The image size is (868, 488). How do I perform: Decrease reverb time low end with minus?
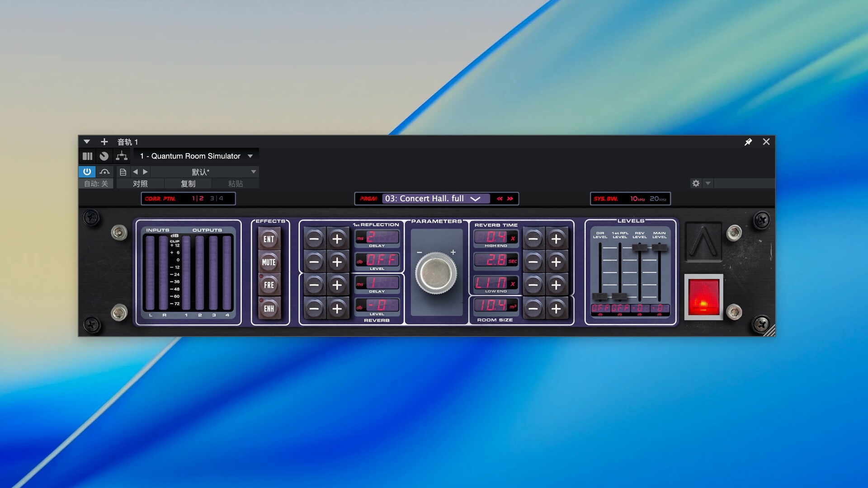pos(533,285)
